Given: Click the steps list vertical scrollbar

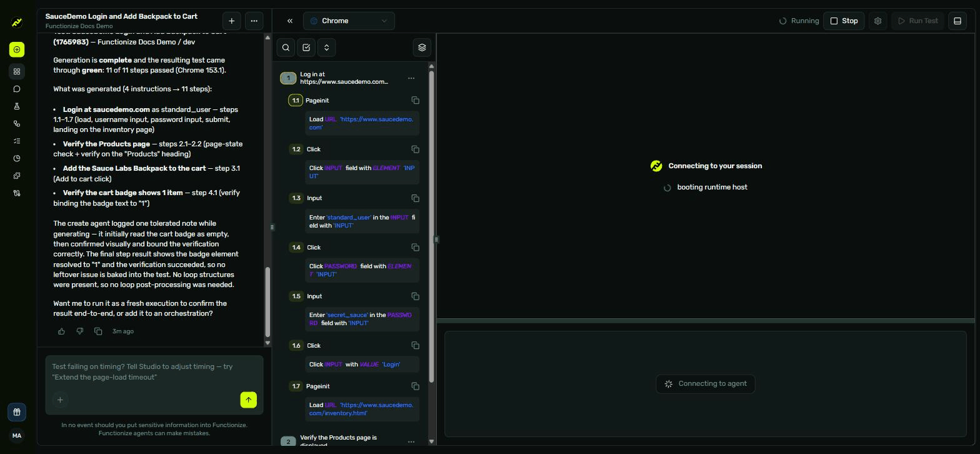Looking at the screenshot, I should point(431,226).
